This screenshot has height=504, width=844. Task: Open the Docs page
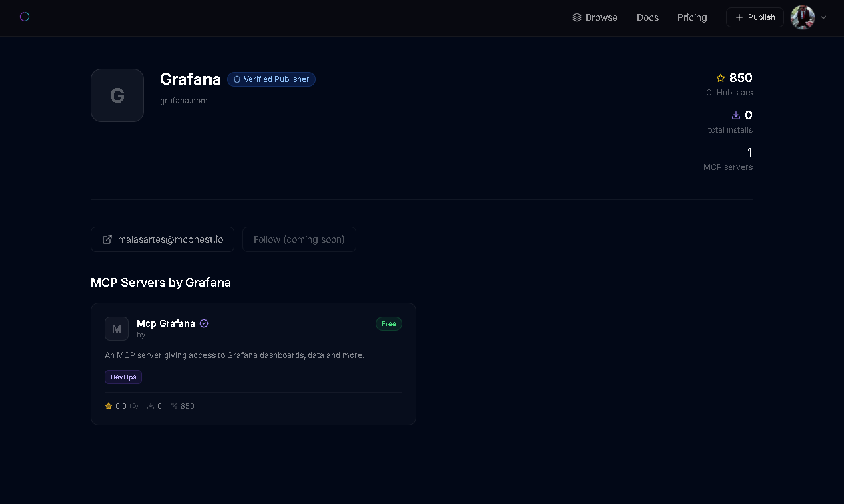click(647, 17)
